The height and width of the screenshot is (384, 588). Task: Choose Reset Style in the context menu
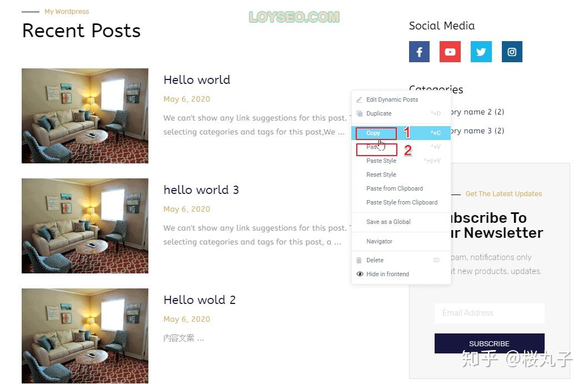pyautogui.click(x=381, y=174)
